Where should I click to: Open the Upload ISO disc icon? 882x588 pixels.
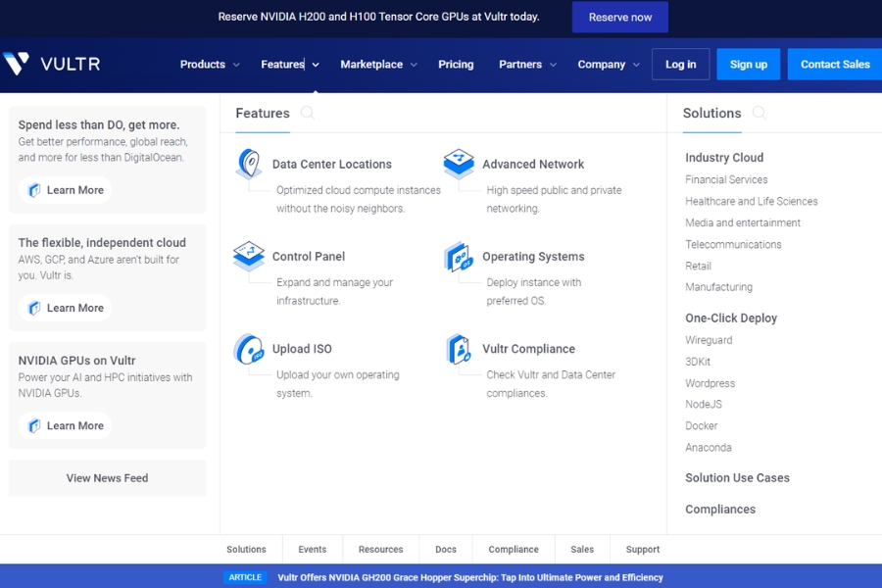[x=249, y=348]
